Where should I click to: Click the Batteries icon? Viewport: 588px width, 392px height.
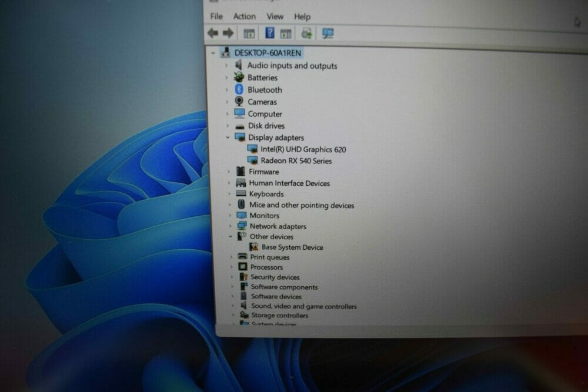click(239, 77)
